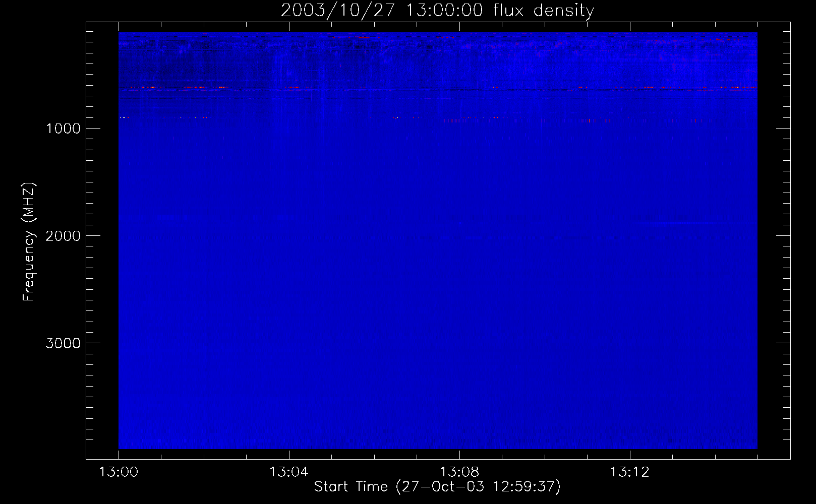Screen dimensions: 816x504
Task: Click inside the blue spectrogram plot area
Action: point(438,240)
